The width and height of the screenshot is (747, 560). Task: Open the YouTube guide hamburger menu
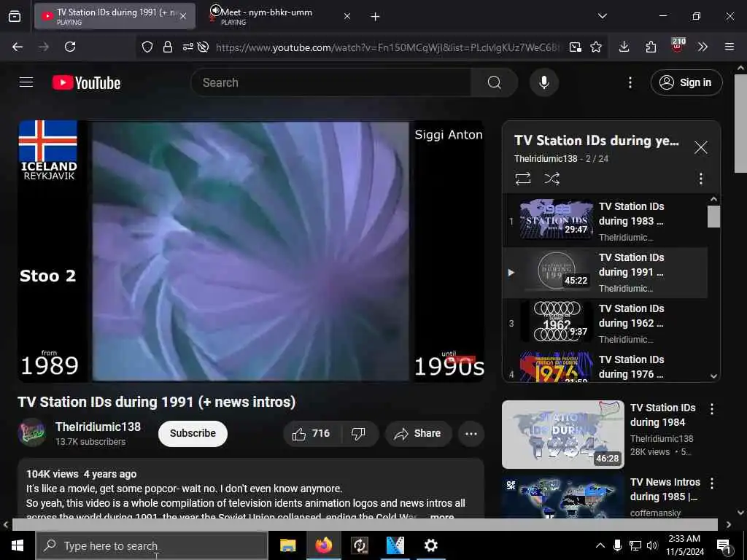(26, 82)
